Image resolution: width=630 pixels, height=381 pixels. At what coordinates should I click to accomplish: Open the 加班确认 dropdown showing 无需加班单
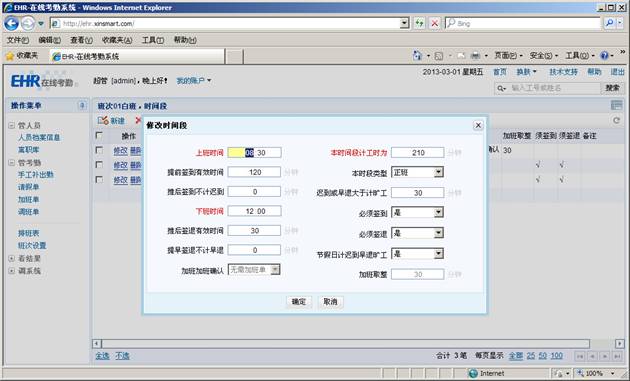pos(275,270)
